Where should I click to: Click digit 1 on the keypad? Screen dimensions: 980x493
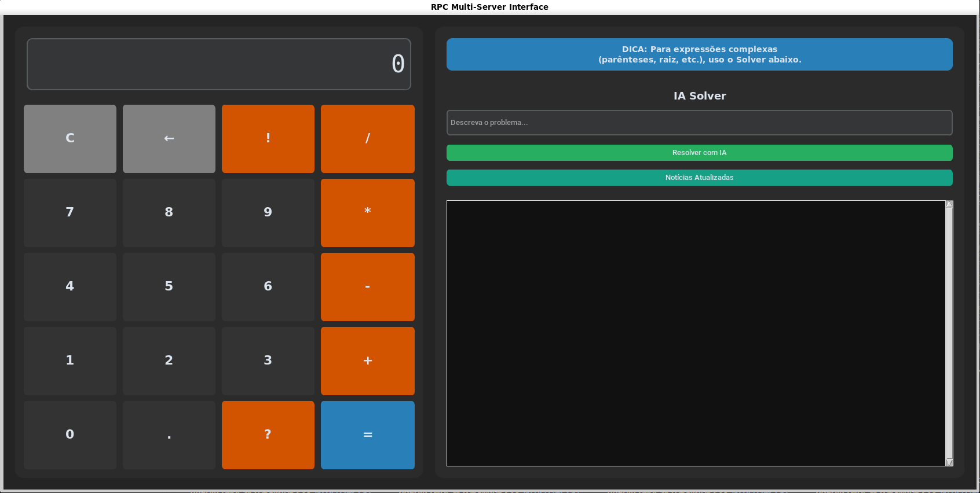[70, 361]
